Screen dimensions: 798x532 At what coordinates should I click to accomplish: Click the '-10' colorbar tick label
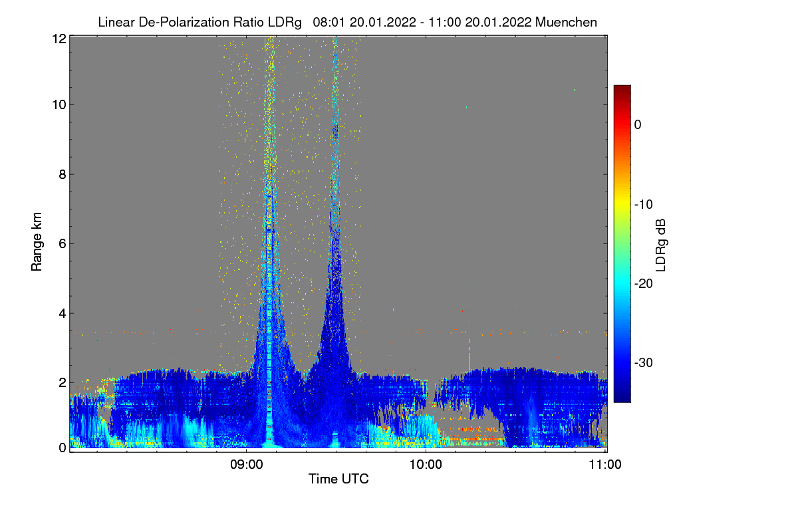644,204
